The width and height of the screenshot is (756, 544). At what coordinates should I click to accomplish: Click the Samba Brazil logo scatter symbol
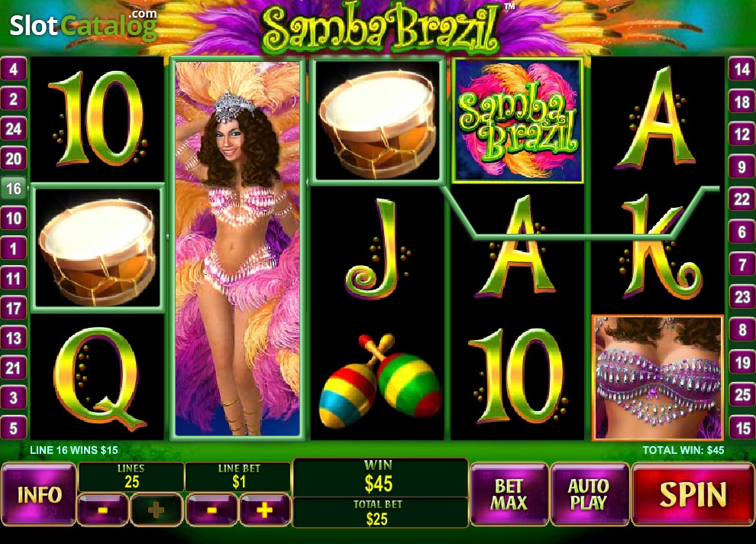point(518,120)
